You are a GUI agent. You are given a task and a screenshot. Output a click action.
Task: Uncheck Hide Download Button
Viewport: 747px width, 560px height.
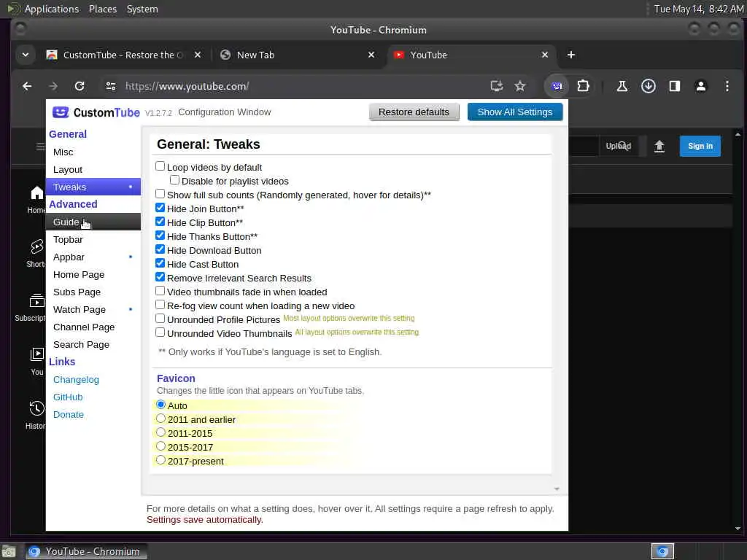160,249
